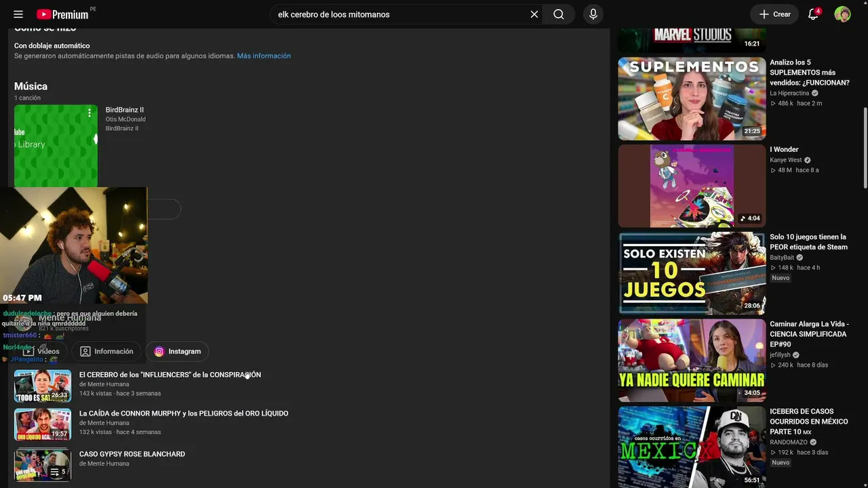Open the "I Wonder" video title
Viewport: 868px width, 488px height.
784,150
